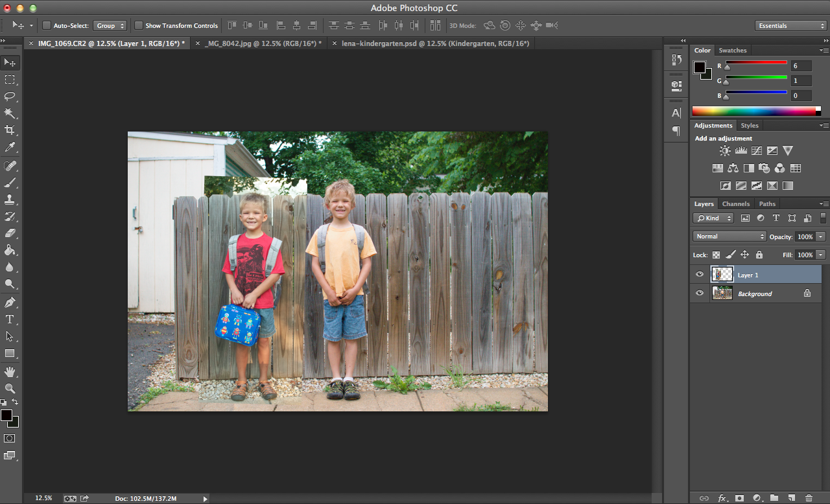Select the Eraser tool

click(10, 233)
